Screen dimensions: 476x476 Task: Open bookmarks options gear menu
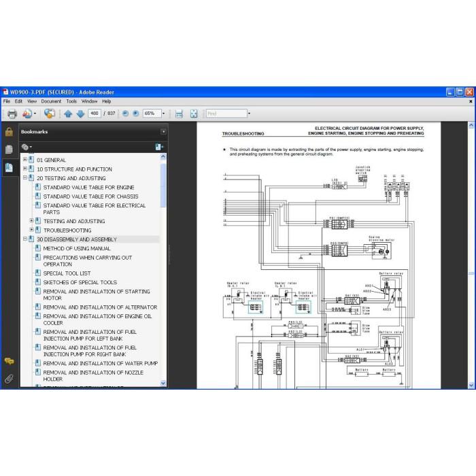27,148
